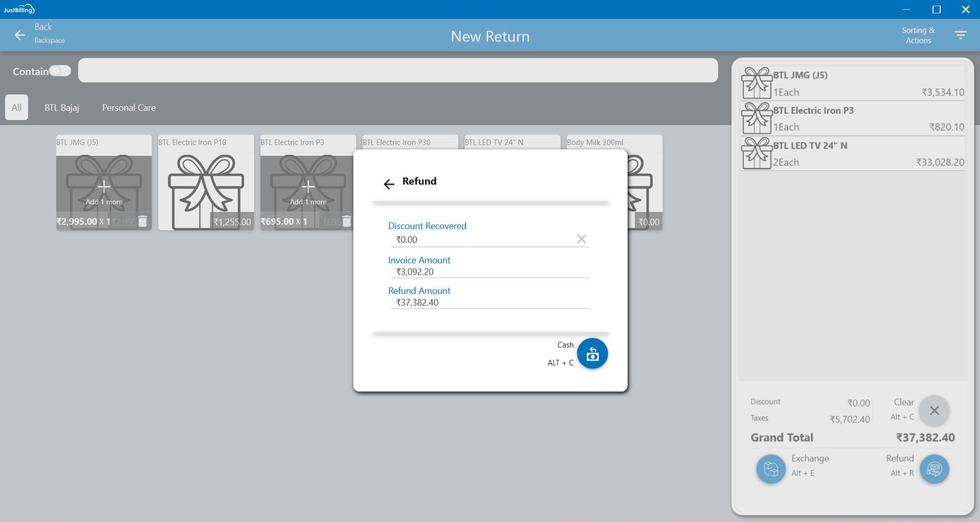Maximize the JustBilling window
980x522 pixels.
coord(936,9)
